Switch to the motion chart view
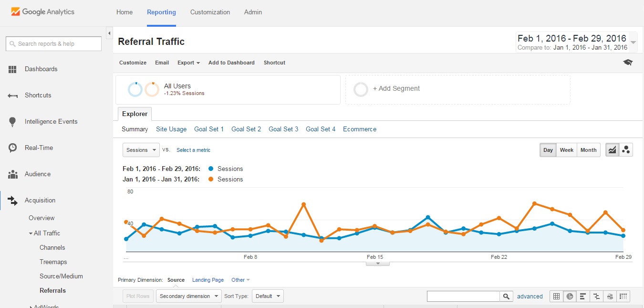The height and width of the screenshot is (308, 644). 626,150
